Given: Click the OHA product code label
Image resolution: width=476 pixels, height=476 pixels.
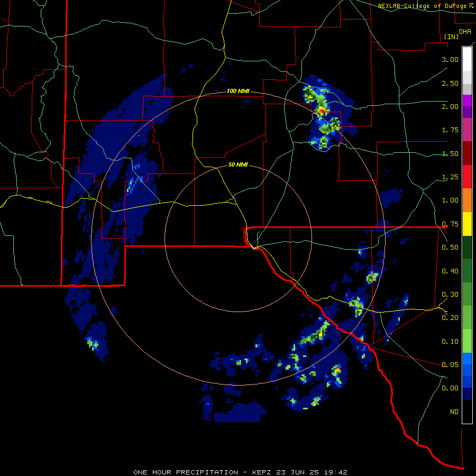Looking at the screenshot, I should coord(465,31).
